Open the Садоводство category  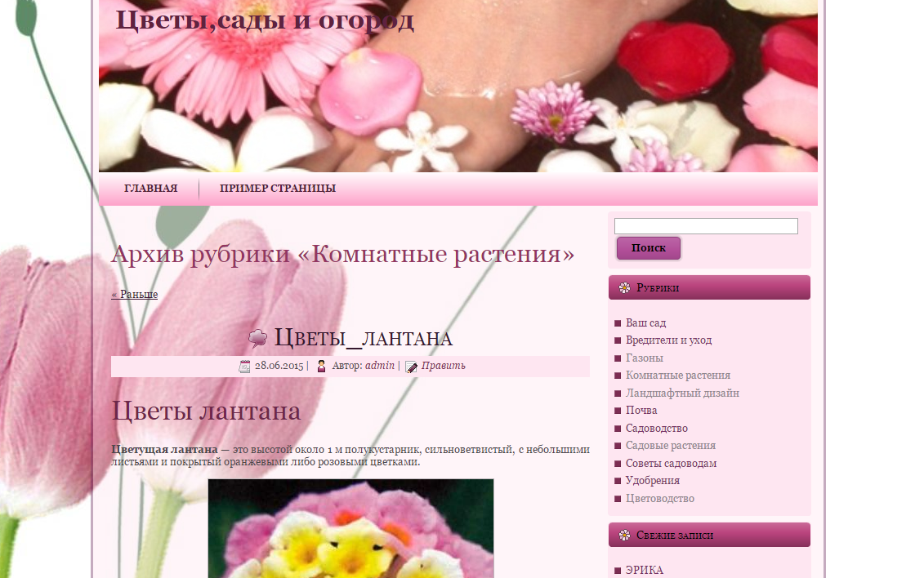[x=657, y=429]
